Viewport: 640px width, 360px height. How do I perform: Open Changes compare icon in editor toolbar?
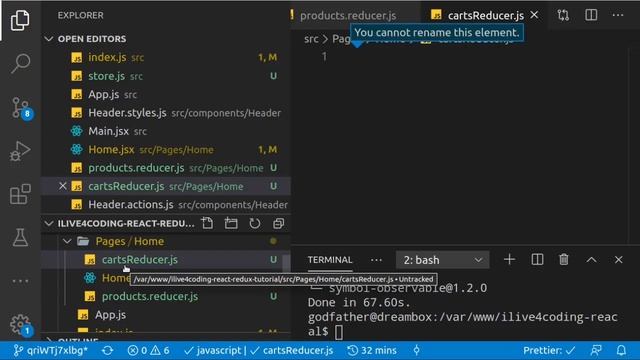(563, 16)
